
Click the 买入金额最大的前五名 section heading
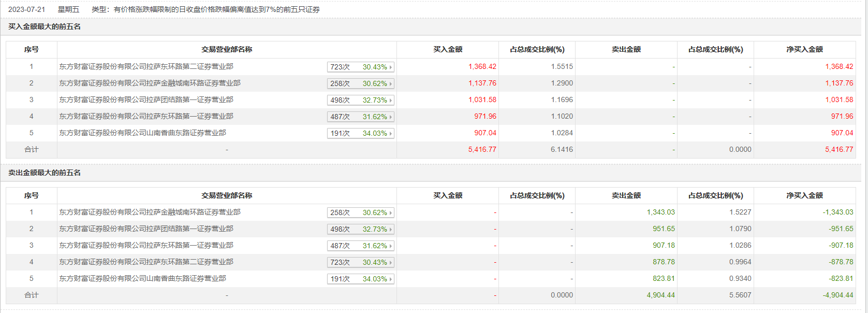click(45, 27)
